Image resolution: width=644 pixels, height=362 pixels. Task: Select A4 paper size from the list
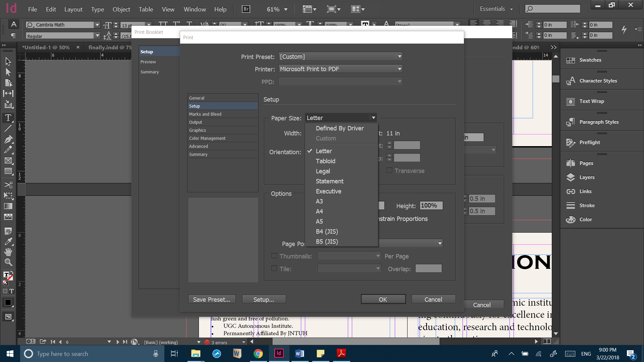[319, 211]
